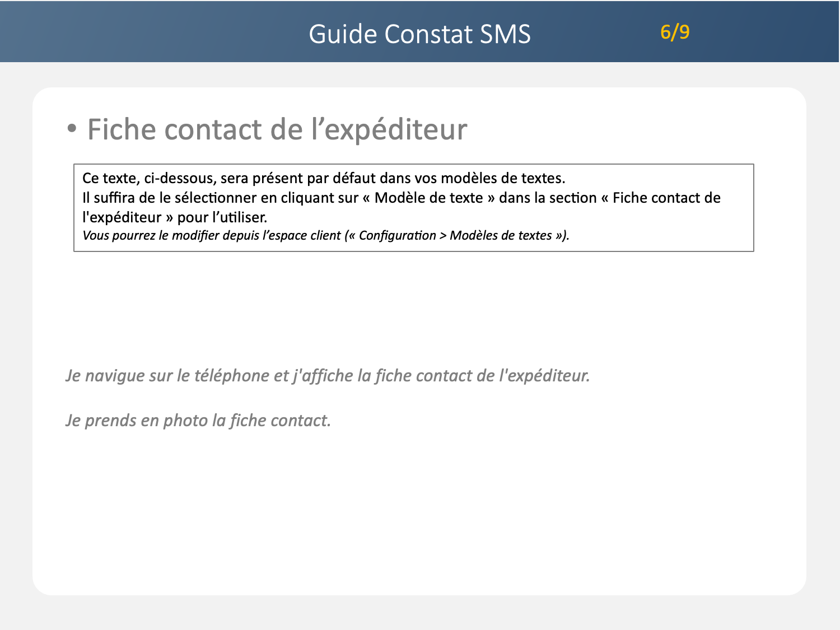Click the bullet point before the heading
The image size is (840, 630).
click(71, 129)
